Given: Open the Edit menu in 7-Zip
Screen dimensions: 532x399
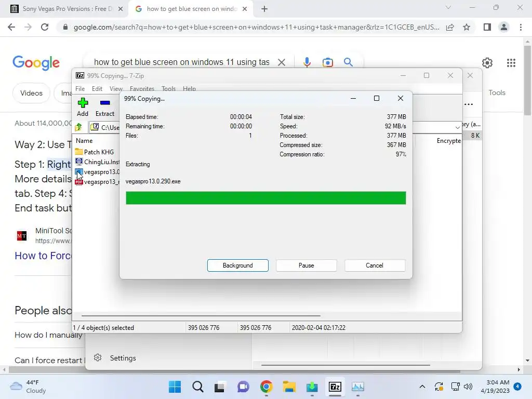Looking at the screenshot, I should click(97, 88).
